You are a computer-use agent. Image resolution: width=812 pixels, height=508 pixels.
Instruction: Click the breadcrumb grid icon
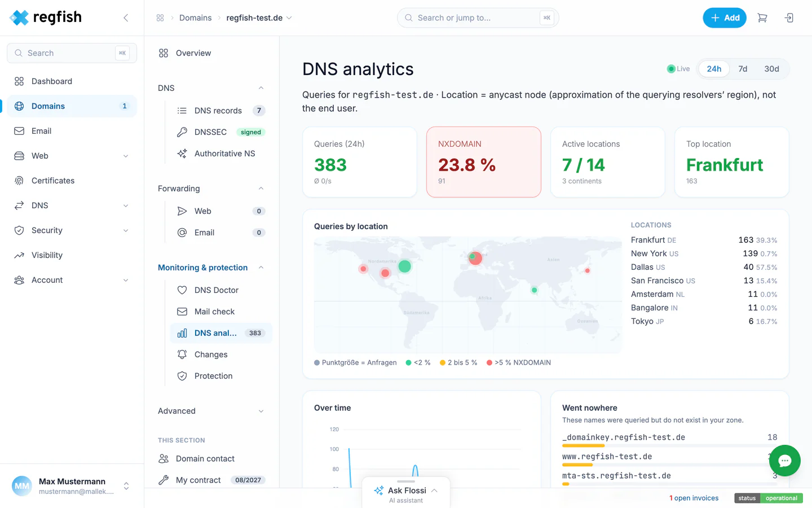160,18
